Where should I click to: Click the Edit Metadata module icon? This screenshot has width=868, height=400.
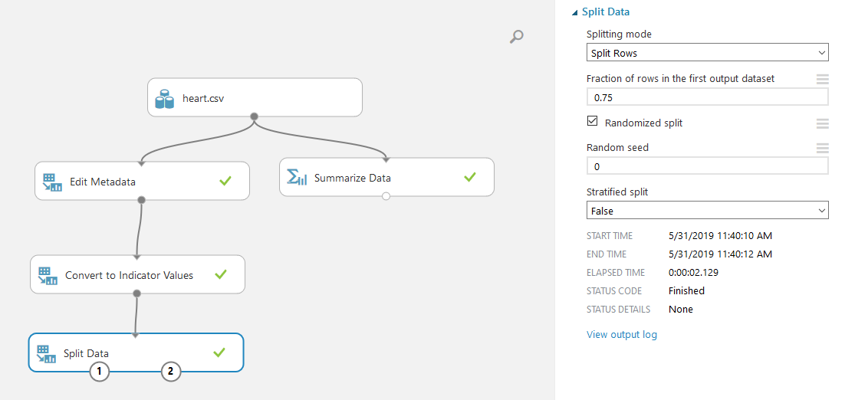(x=53, y=182)
